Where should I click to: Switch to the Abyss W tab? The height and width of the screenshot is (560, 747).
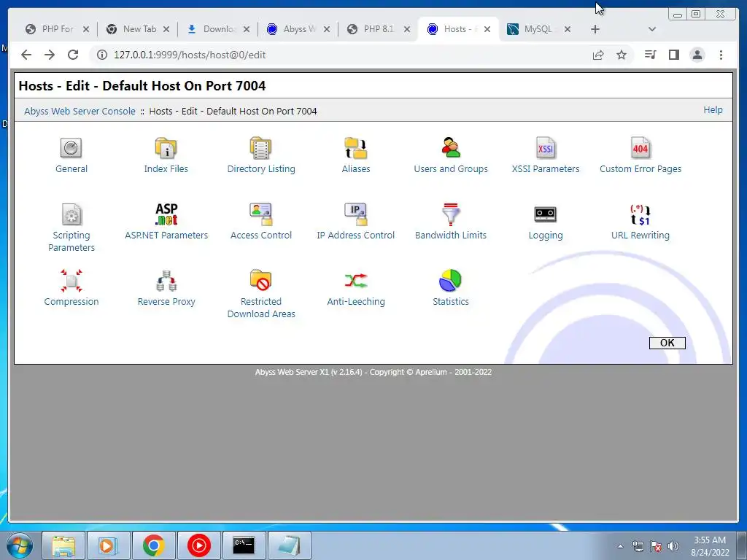(x=298, y=29)
